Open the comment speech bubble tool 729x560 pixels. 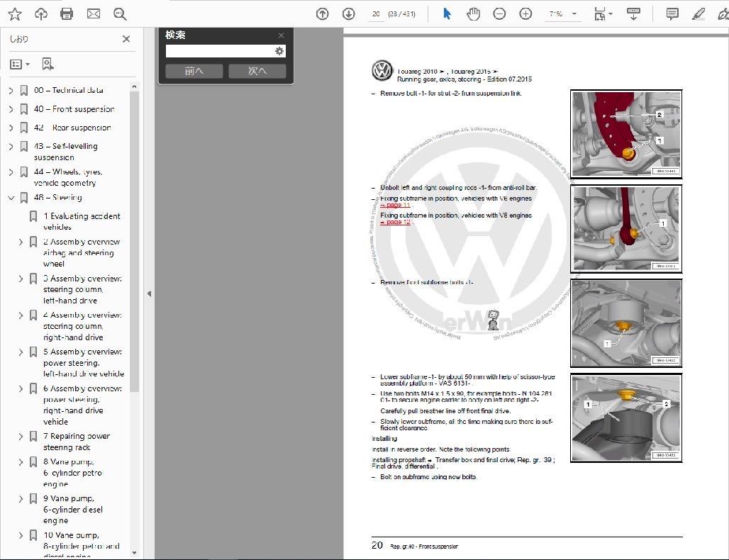pyautogui.click(x=672, y=14)
